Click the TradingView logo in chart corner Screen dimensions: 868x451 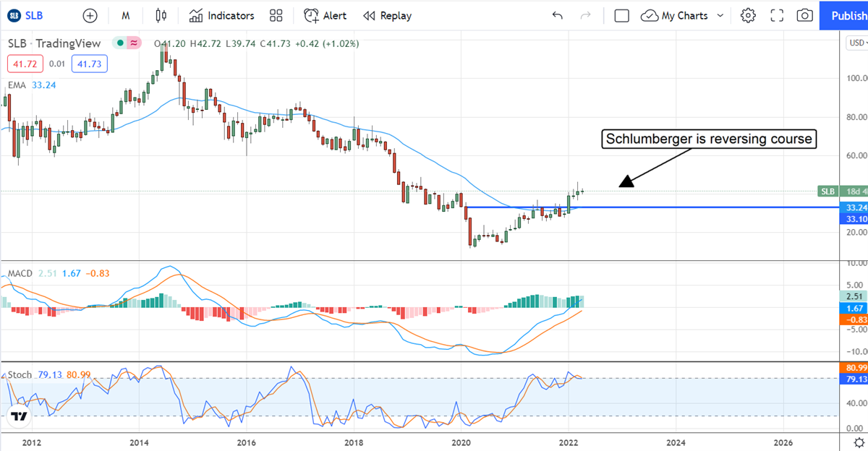pos(20,416)
